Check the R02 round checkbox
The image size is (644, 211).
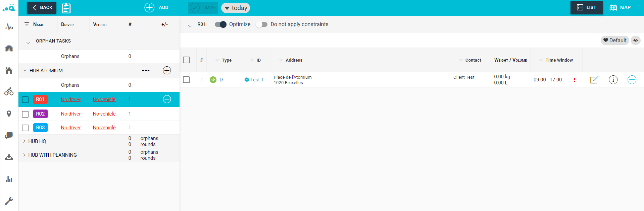coord(25,114)
